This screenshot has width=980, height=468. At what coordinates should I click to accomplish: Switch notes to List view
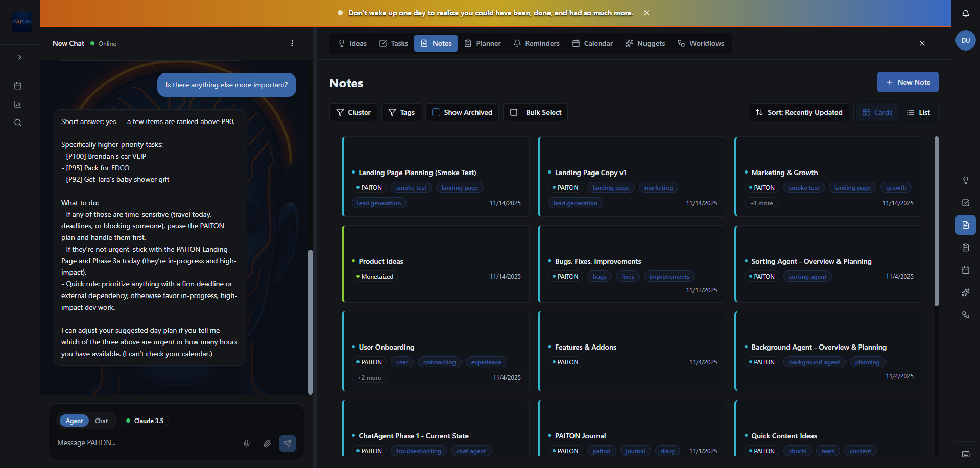(x=918, y=112)
